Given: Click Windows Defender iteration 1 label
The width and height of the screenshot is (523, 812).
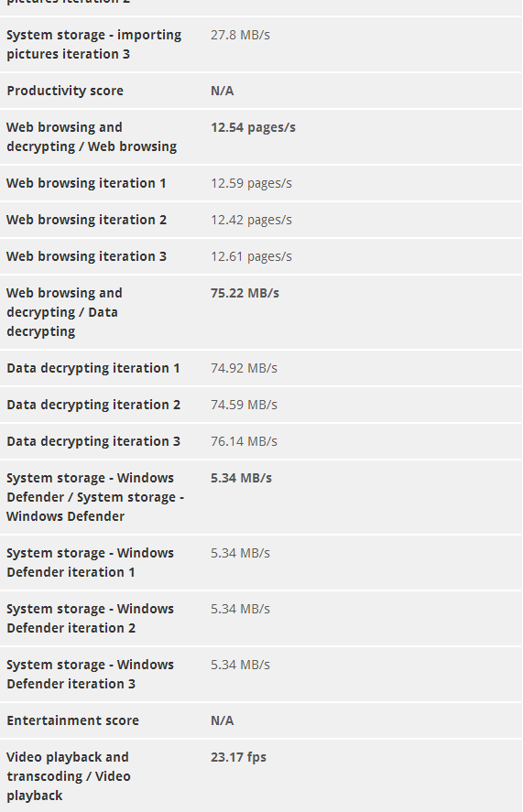Looking at the screenshot, I should click(x=90, y=562).
